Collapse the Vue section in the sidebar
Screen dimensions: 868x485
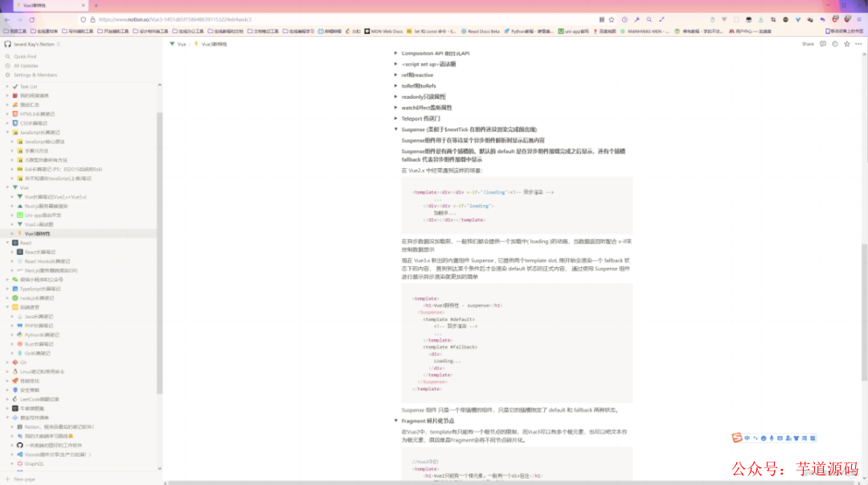click(x=7, y=187)
